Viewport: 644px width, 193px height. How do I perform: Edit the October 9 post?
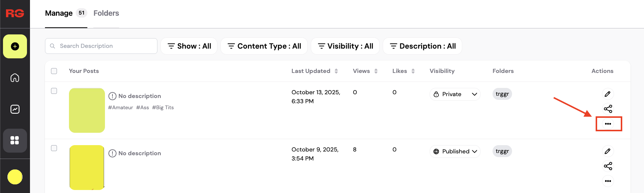pyautogui.click(x=608, y=151)
